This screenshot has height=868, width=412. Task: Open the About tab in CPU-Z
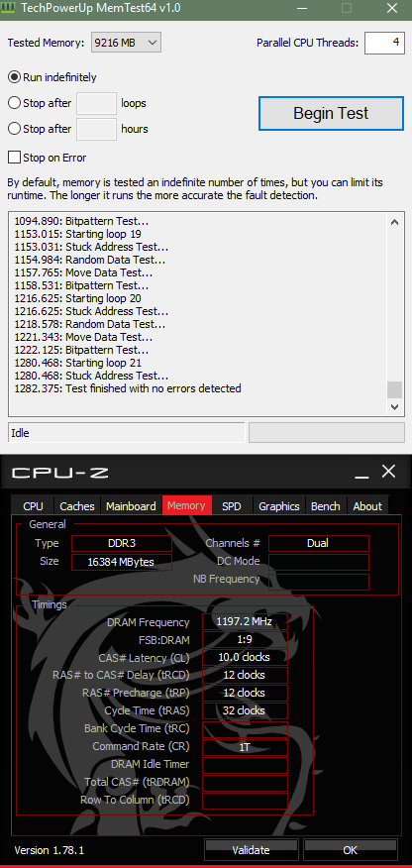coord(367,506)
